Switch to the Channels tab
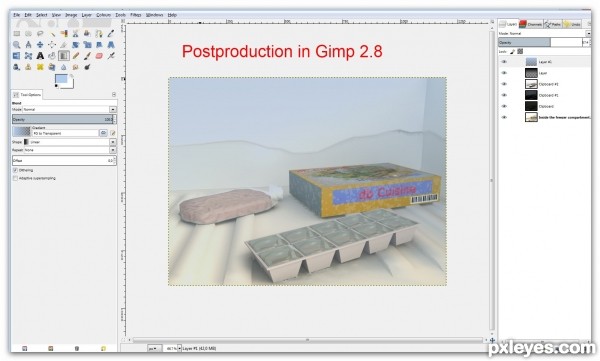The width and height of the screenshot is (600, 361). (531, 24)
